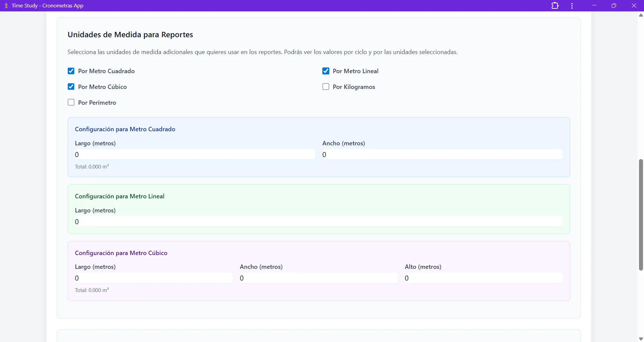Click Largo field in Metro Cúbico section
This screenshot has width=644, height=342.
point(153,278)
